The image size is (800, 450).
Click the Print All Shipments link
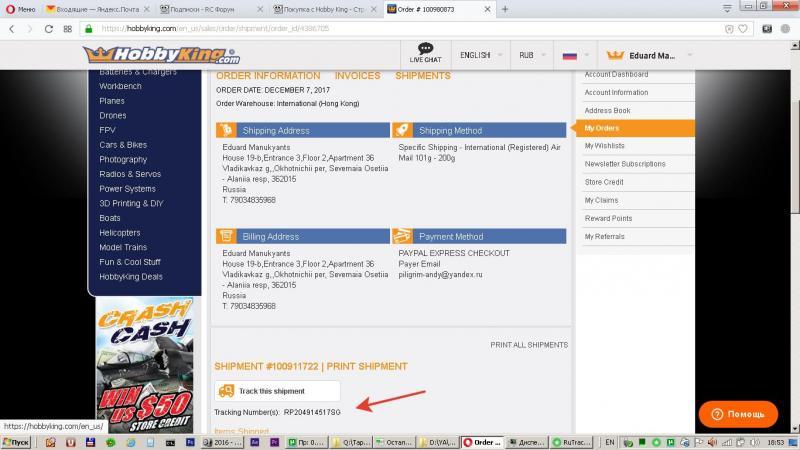[528, 345]
